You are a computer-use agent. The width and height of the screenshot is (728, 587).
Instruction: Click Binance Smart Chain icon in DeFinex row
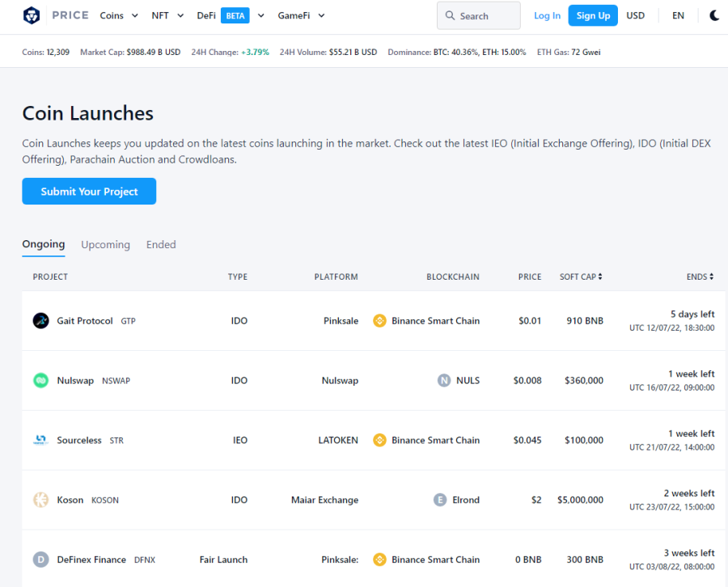[380, 560]
